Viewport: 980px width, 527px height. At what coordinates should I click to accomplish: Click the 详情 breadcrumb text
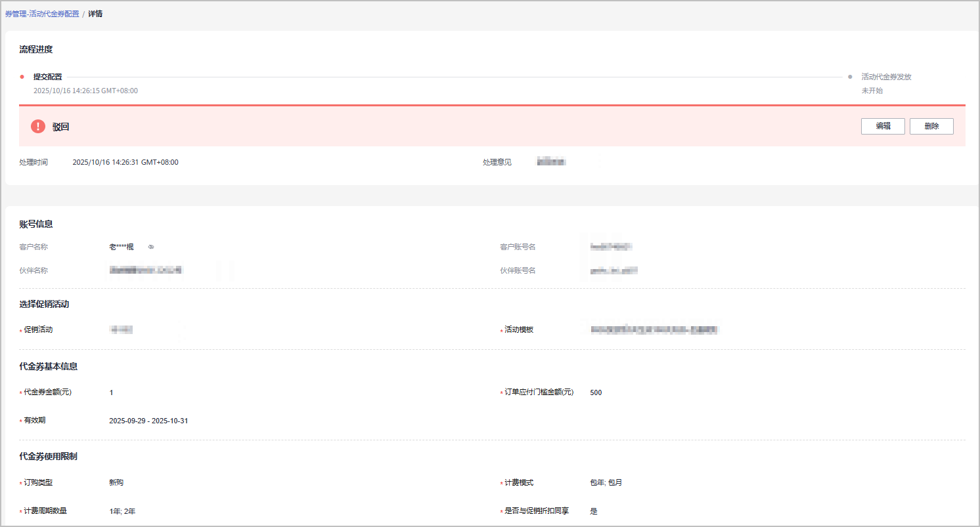pos(96,14)
